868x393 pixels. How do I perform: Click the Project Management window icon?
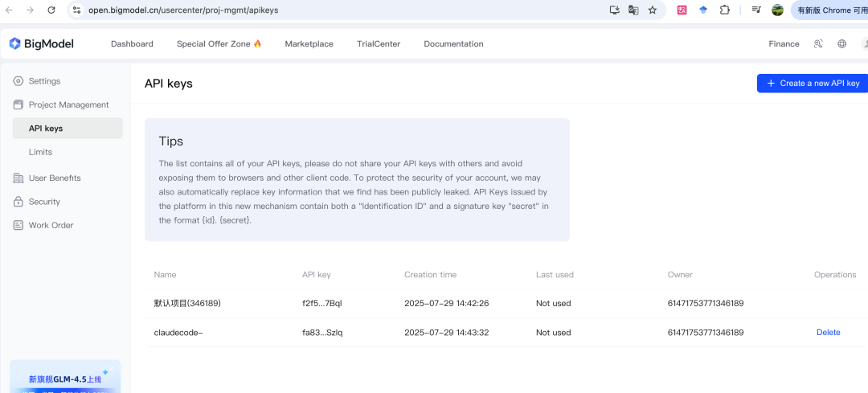[18, 104]
